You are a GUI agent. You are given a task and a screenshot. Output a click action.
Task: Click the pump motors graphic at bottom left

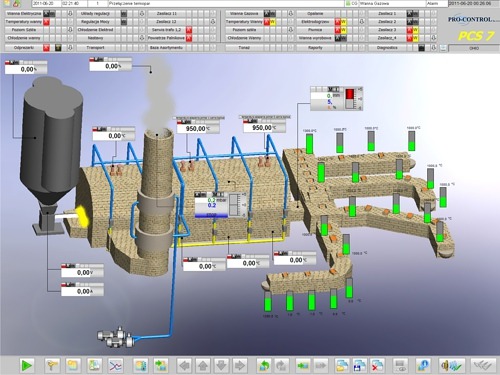(x=115, y=337)
